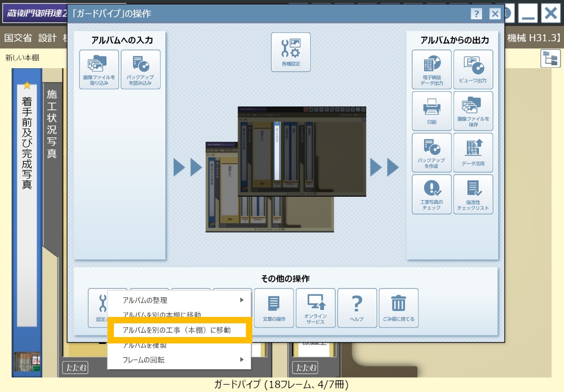Select the ガードパイプ (18フレーム、4/7冊) status text
Screen dimensions: 564x392
coord(281,385)
